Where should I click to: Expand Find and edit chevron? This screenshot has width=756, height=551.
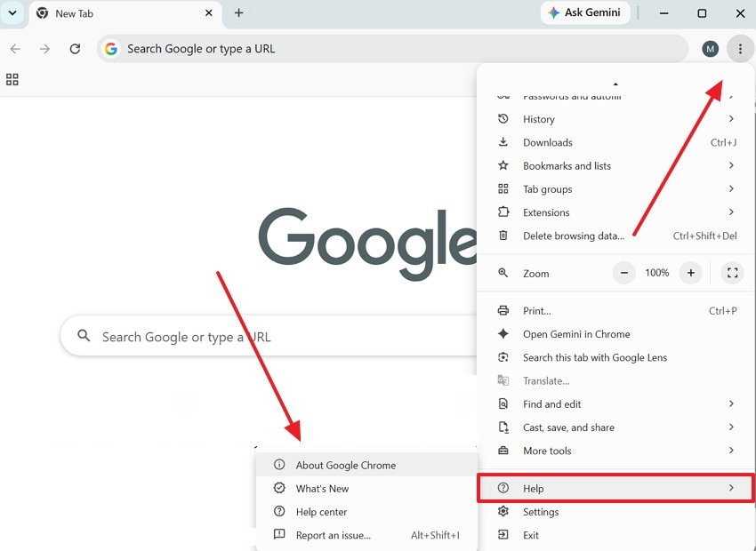pos(731,403)
